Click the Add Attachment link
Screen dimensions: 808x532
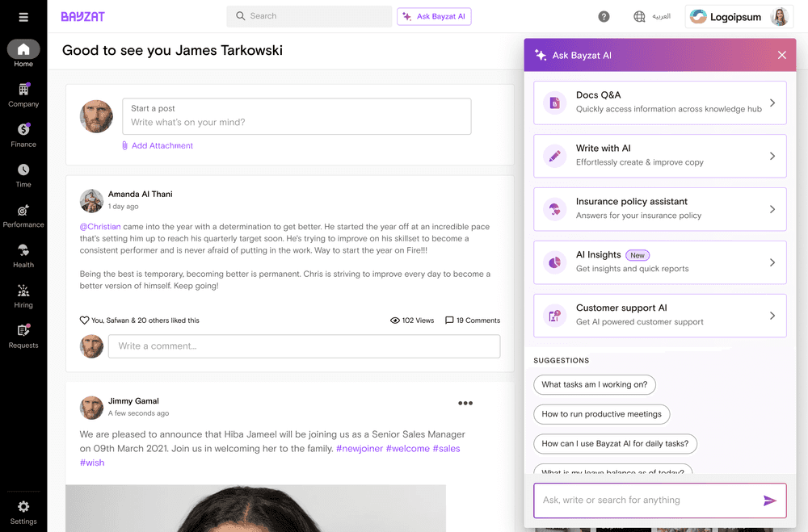tap(162, 146)
